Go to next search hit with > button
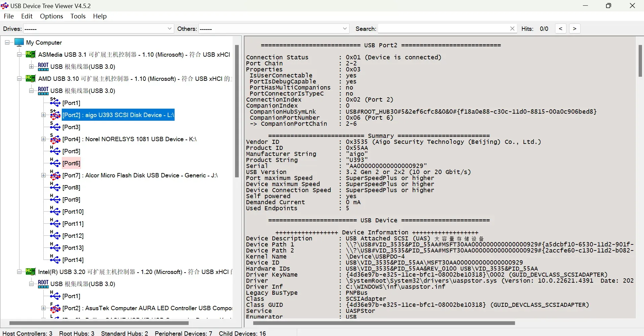 (x=574, y=29)
